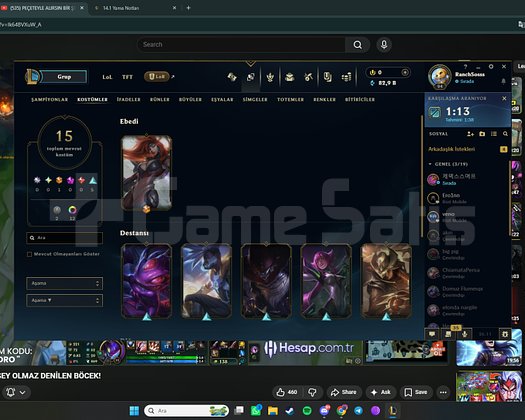Click the notification bell under video
Screen dimensions: 525x420
click(11, 392)
